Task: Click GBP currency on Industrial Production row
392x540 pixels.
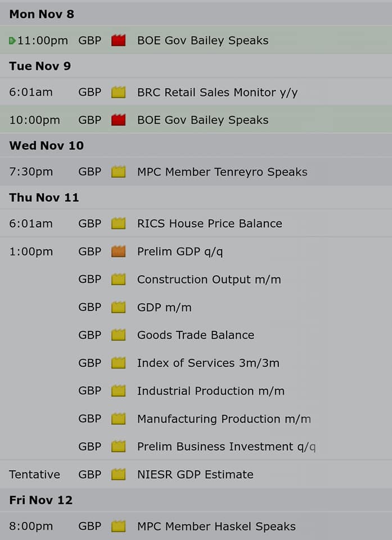Action: (89, 391)
